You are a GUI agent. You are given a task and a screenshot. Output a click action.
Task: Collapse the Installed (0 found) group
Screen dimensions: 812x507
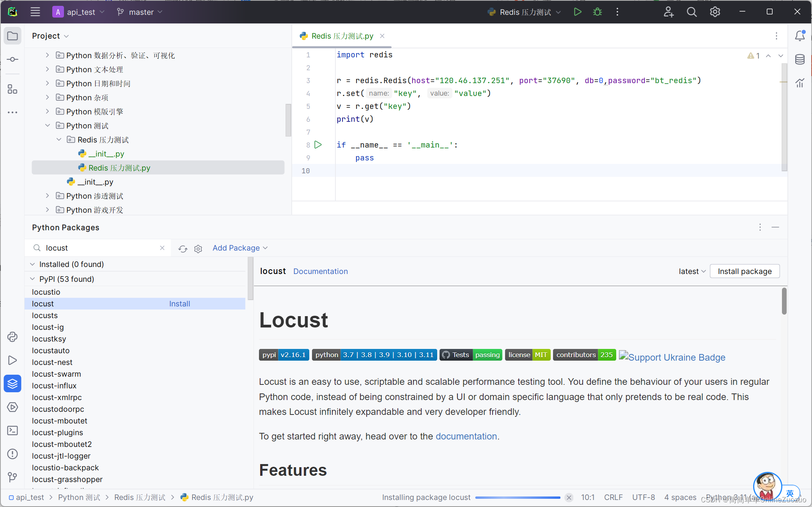coord(33,264)
